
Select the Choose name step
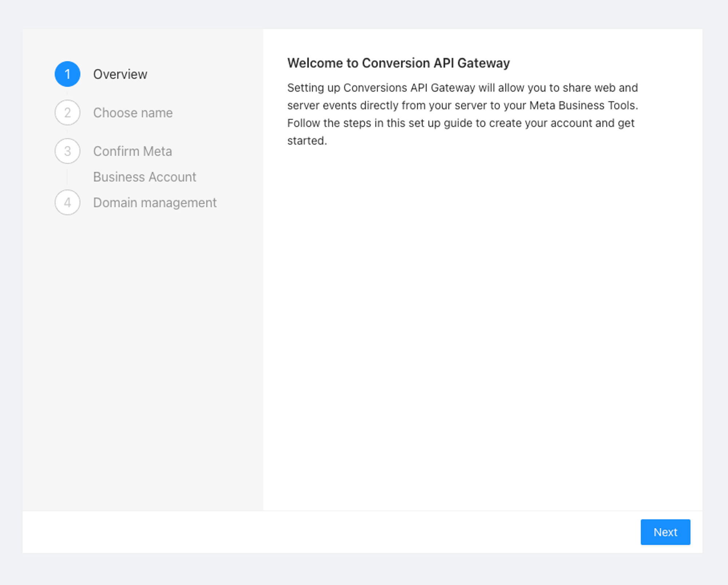(133, 113)
